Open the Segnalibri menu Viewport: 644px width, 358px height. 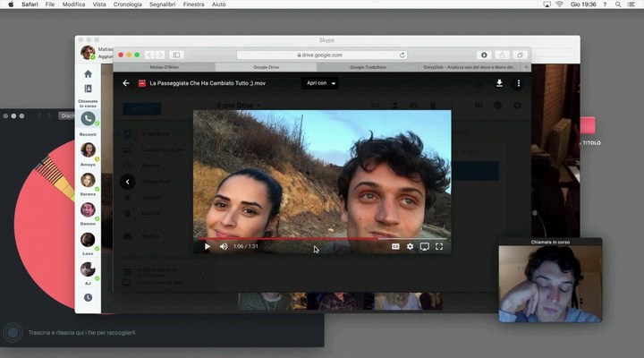point(162,4)
